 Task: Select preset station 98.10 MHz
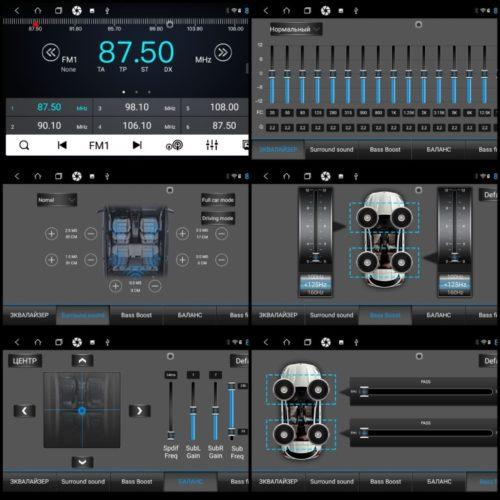coord(137,107)
